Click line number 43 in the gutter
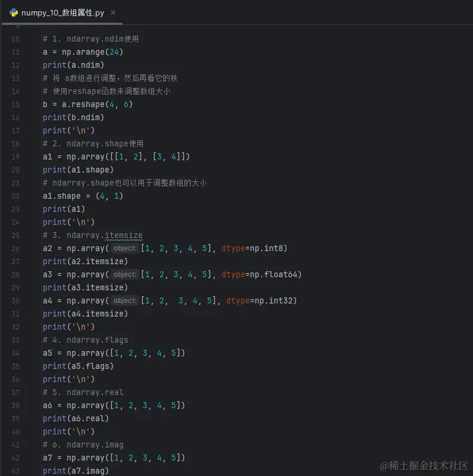Viewport: 473px width, 476px height. click(x=15, y=471)
